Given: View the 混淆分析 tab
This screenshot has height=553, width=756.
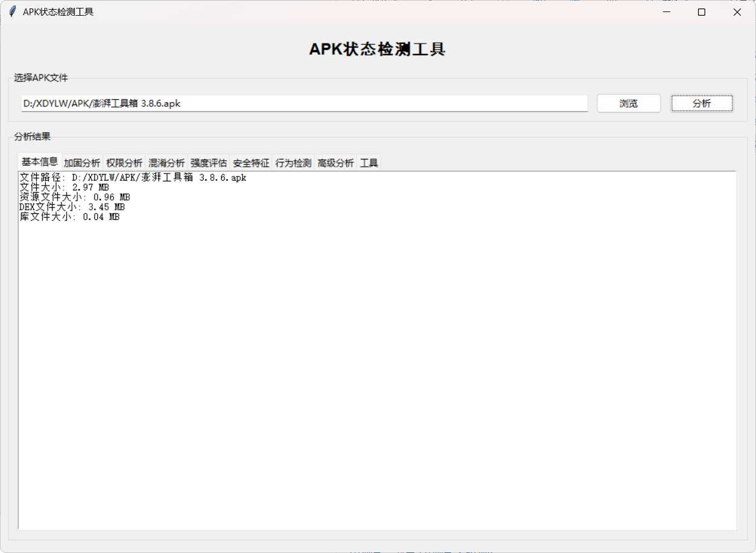Looking at the screenshot, I should [x=166, y=161].
